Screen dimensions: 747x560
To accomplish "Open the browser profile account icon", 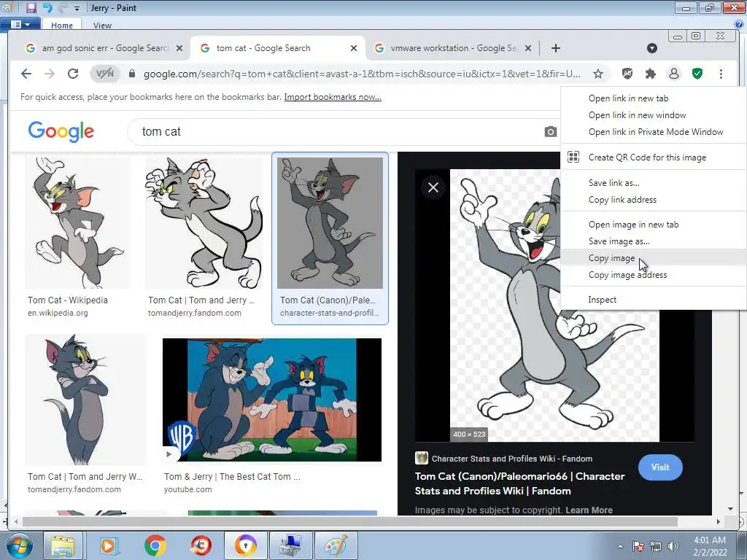I will [x=673, y=74].
